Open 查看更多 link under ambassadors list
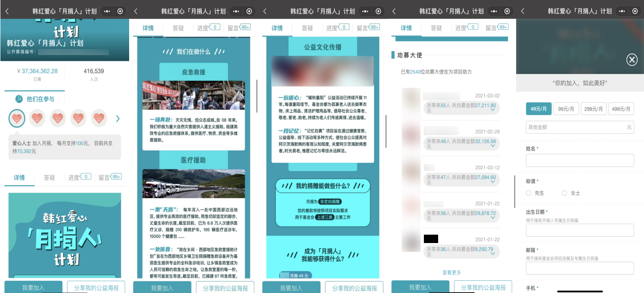 tap(452, 272)
